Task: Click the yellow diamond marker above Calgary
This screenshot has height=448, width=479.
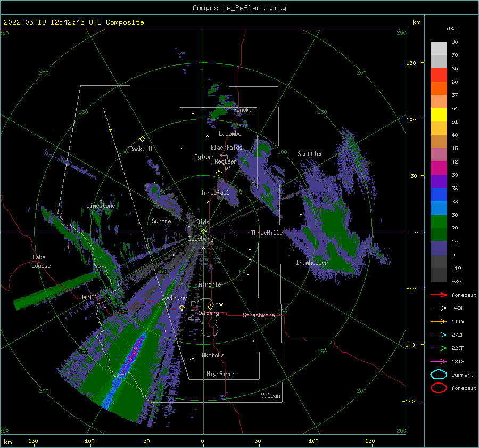Action: [210, 307]
